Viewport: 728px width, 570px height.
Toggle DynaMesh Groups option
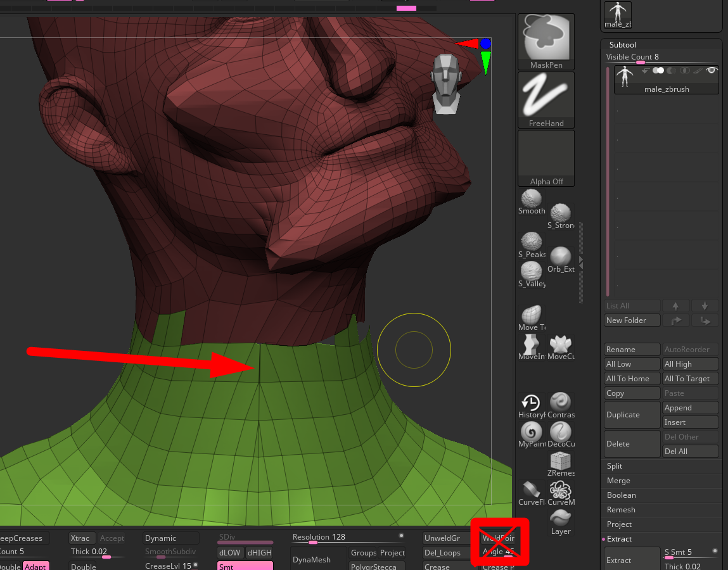(364, 552)
